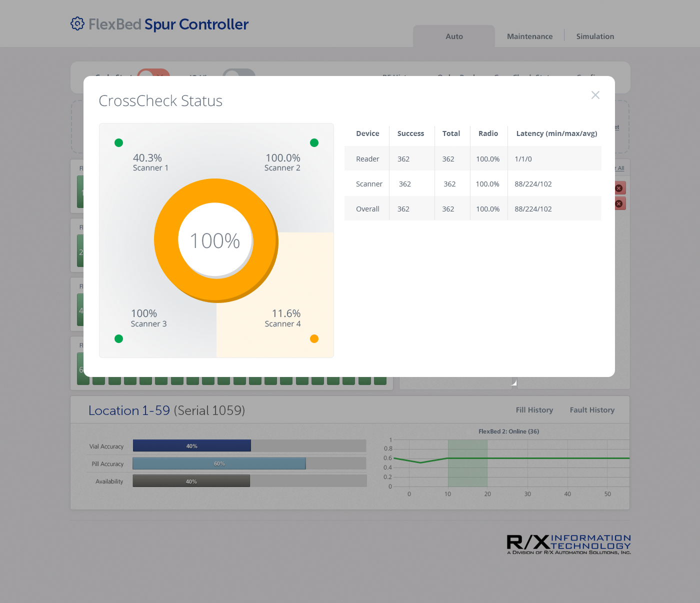Click the 'Device' column header

pyautogui.click(x=367, y=133)
